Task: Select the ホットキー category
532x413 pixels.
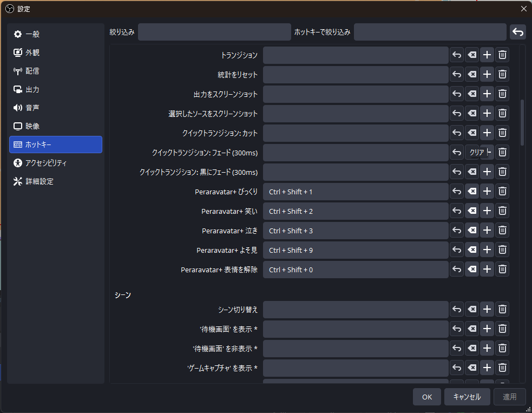Action: tap(56, 145)
